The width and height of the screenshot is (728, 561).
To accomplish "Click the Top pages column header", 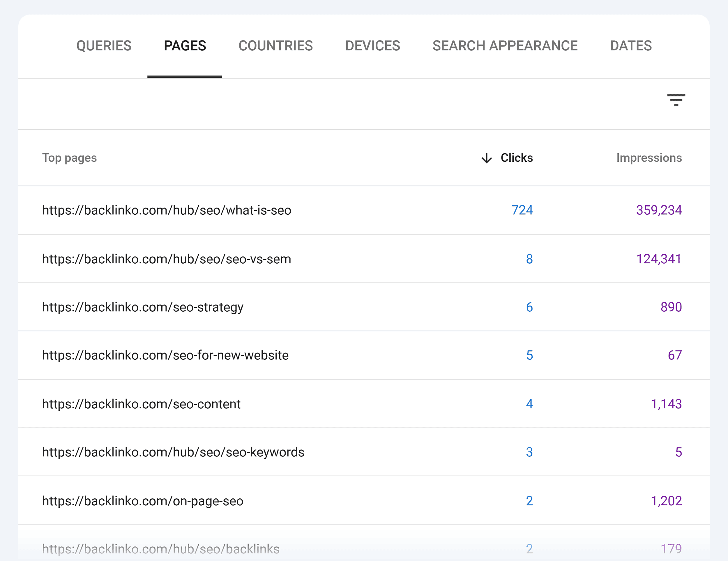I will click(x=69, y=158).
